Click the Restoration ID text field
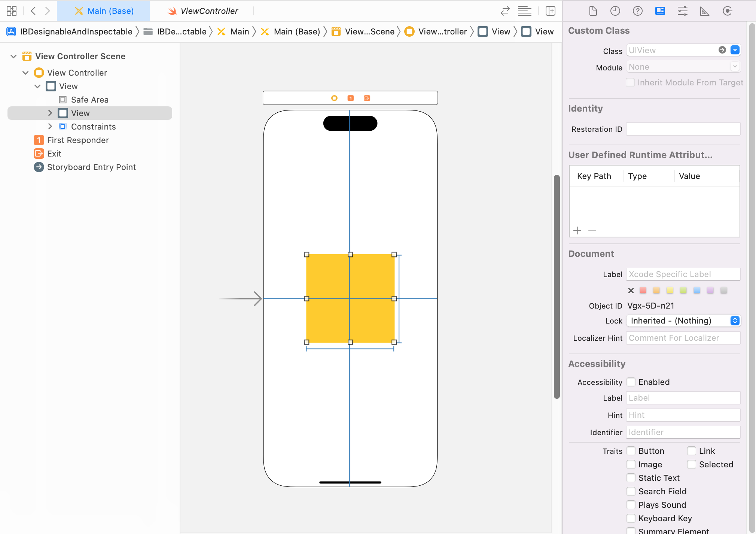This screenshot has height=534, width=756. pyautogui.click(x=683, y=129)
